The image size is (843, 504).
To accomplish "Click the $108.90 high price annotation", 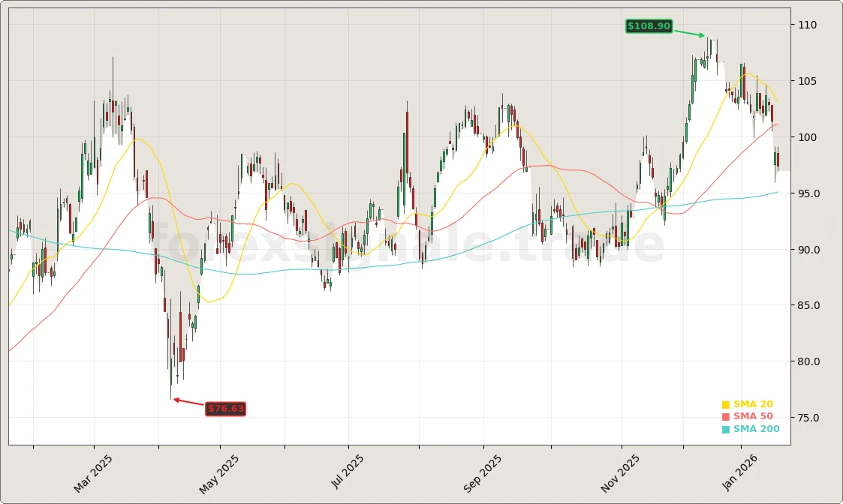I will click(649, 26).
